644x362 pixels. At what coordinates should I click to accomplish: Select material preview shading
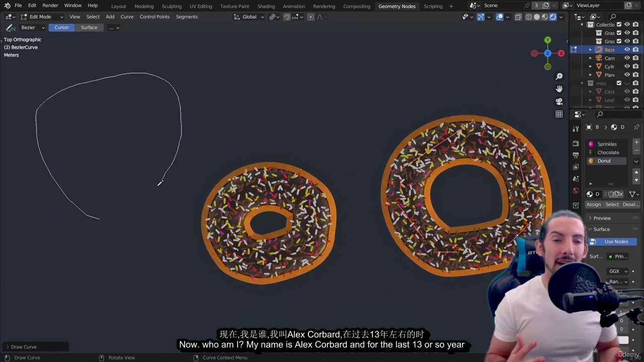[x=545, y=17]
